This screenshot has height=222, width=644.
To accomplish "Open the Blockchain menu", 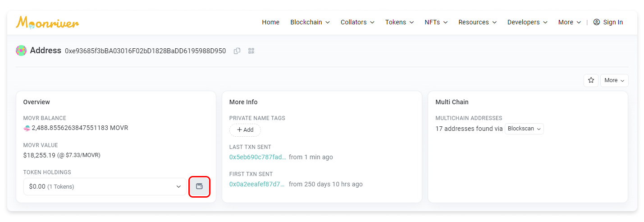I will coord(310,22).
